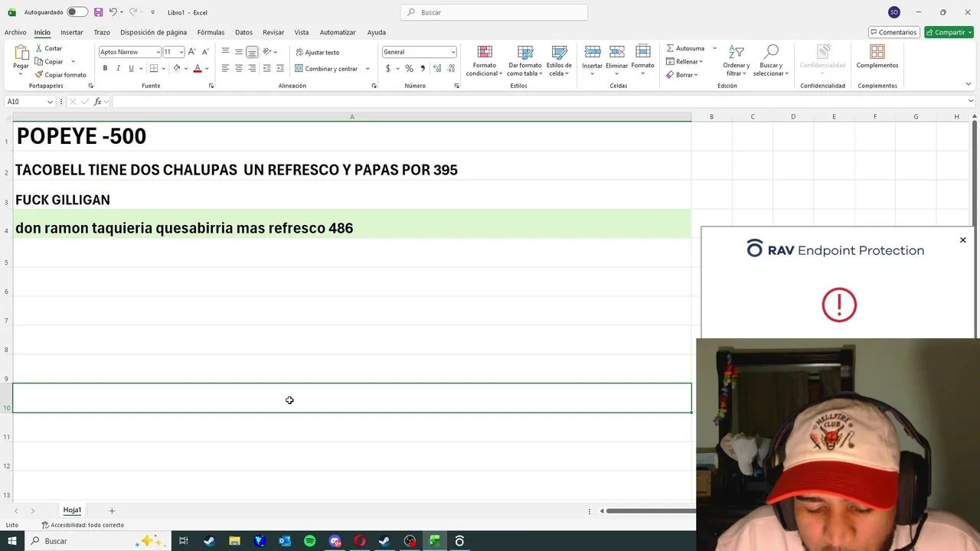
Task: Align text left
Action: tap(225, 68)
